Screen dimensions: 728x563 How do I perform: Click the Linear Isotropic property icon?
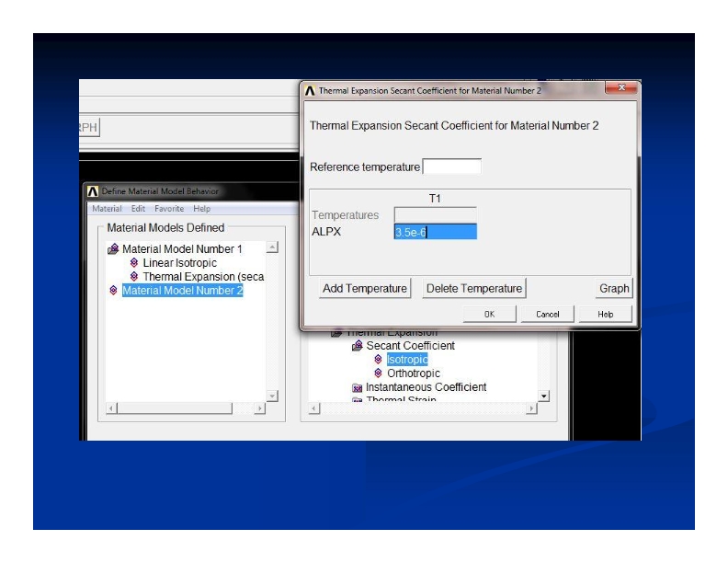point(134,263)
